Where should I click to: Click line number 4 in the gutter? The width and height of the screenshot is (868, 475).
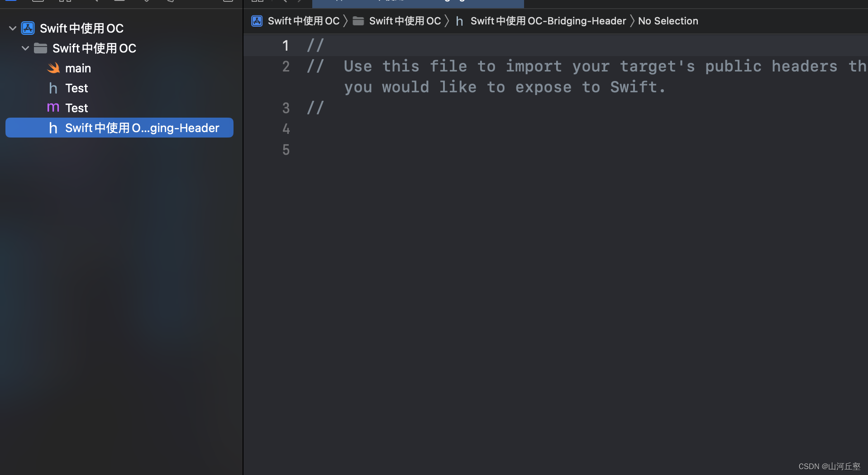point(286,129)
